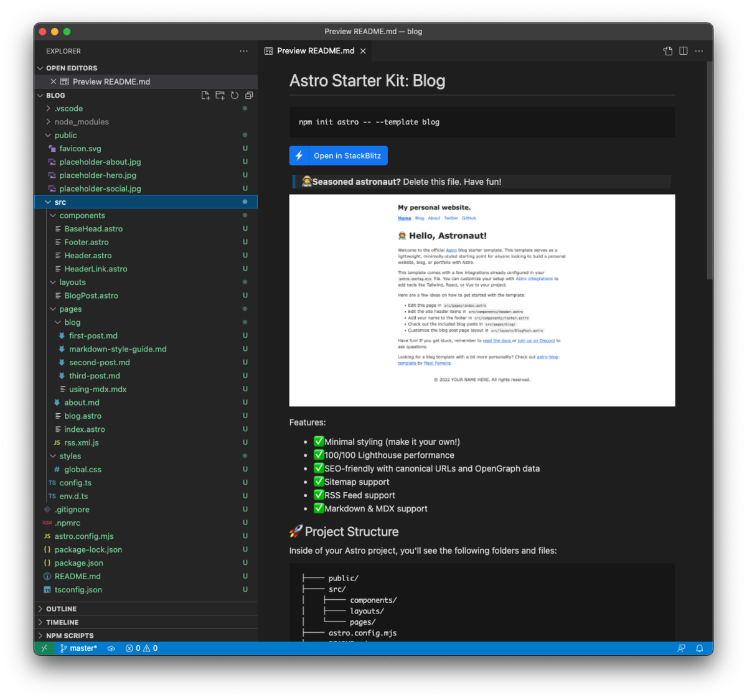Collapse the components folder
This screenshot has width=747, height=700.
coord(146,215)
